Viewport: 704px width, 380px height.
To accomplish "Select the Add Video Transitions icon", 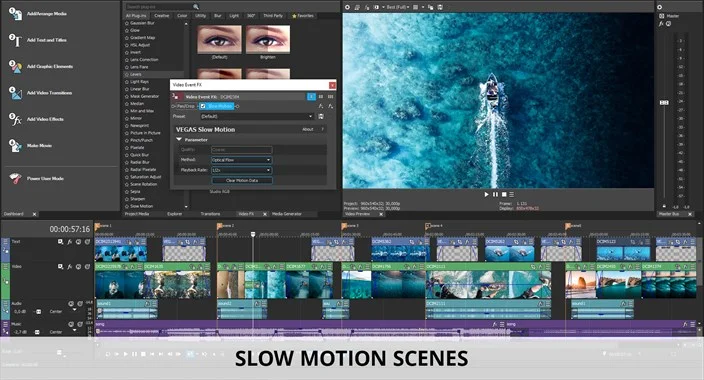I will 15,93.
